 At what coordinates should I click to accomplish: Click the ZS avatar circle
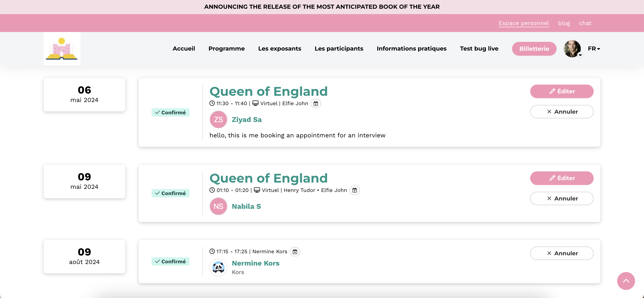point(218,119)
